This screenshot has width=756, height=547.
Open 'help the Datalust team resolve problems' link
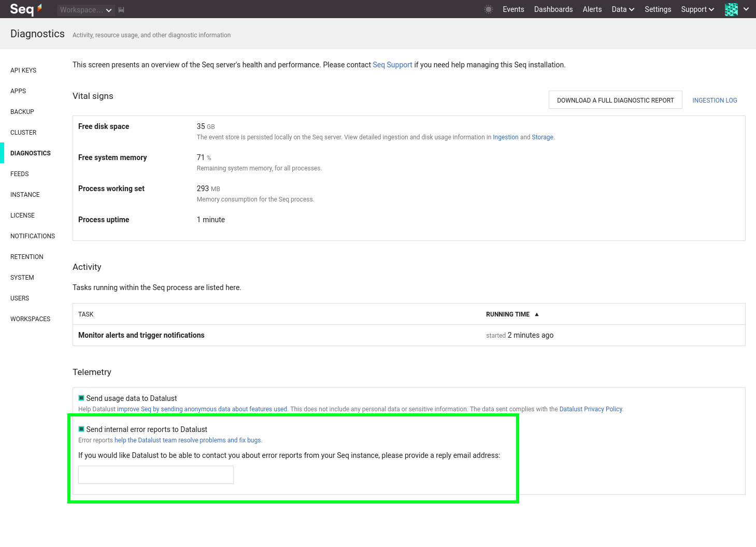coord(188,440)
